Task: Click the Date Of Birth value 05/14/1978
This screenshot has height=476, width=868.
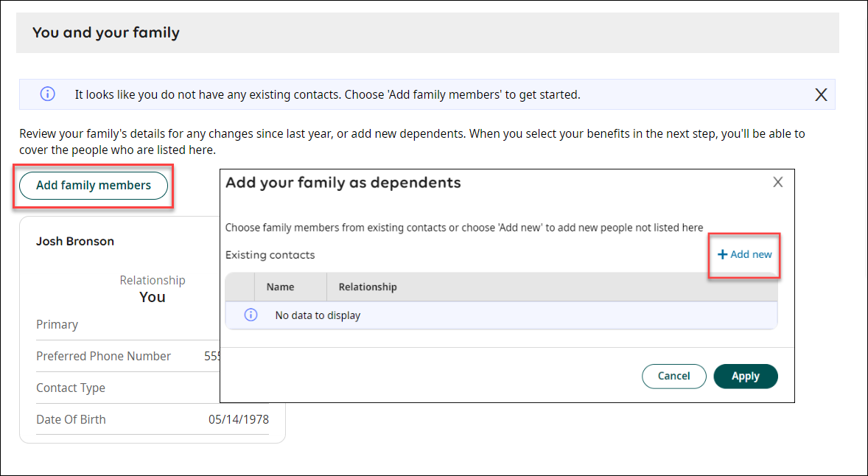Action: (238, 419)
